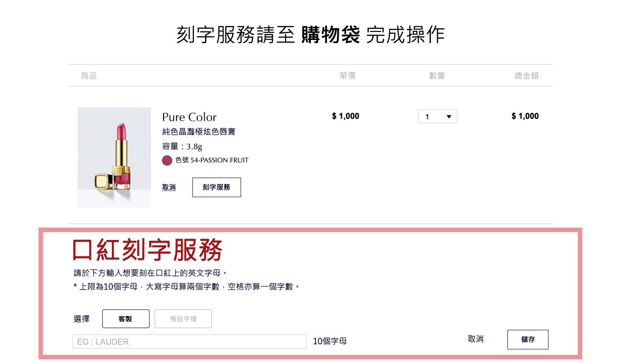Click the 數量 column header
Viewport: 621px width, 364px height.
tap(437, 76)
